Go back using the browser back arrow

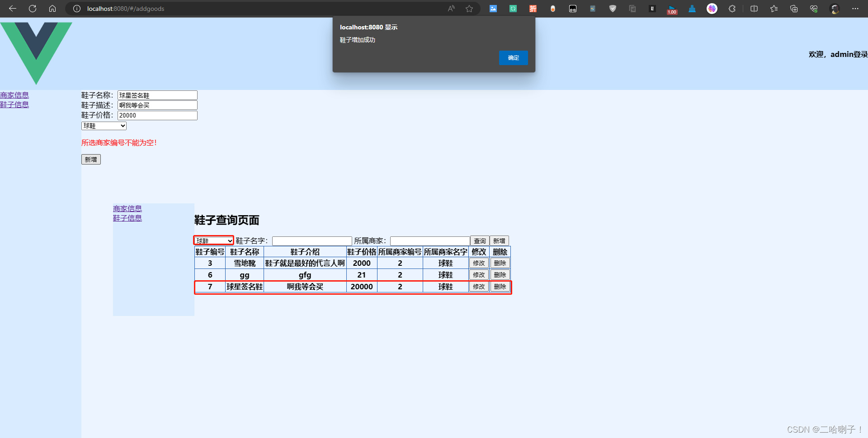(x=13, y=9)
